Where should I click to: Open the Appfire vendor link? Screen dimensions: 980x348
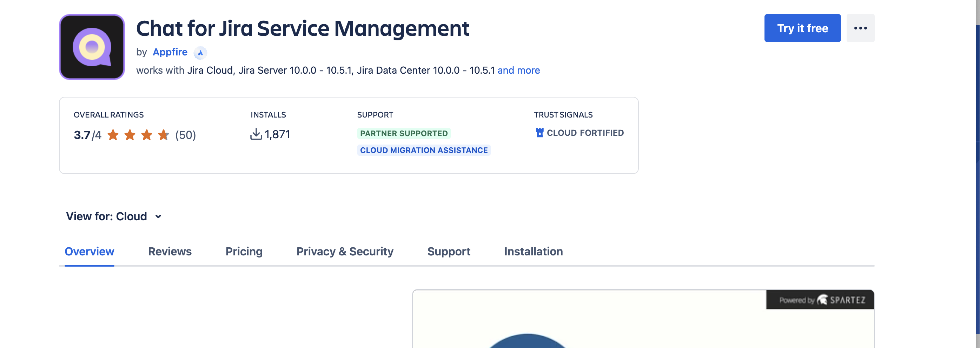170,52
